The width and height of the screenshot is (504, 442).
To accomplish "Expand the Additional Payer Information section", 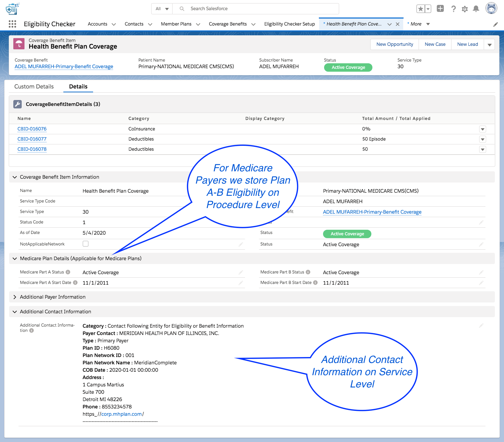I will click(x=15, y=297).
